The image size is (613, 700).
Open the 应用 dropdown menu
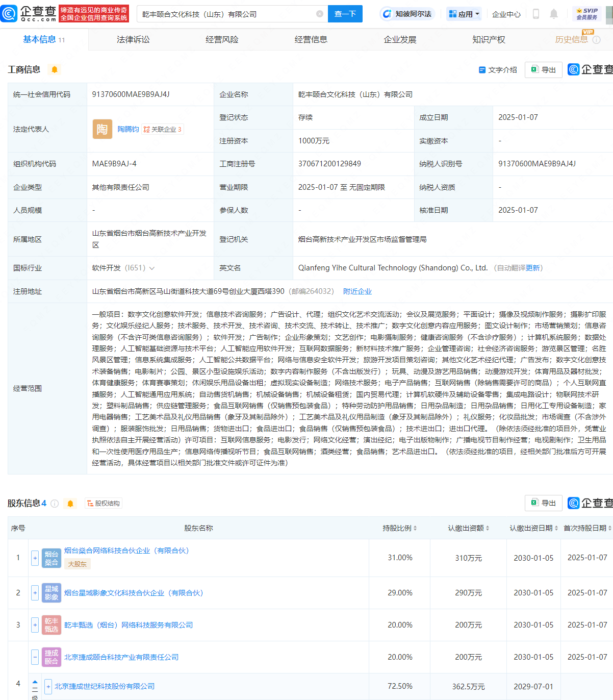point(464,14)
